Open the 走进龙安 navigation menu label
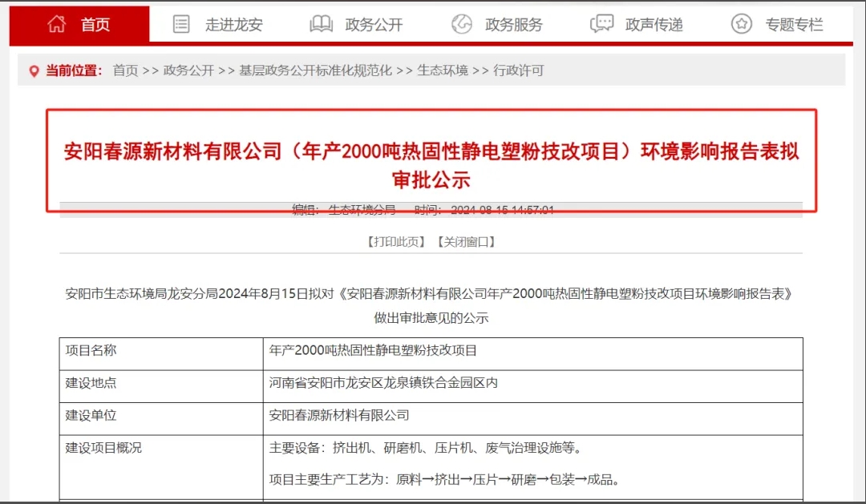The width and height of the screenshot is (866, 504). (233, 25)
